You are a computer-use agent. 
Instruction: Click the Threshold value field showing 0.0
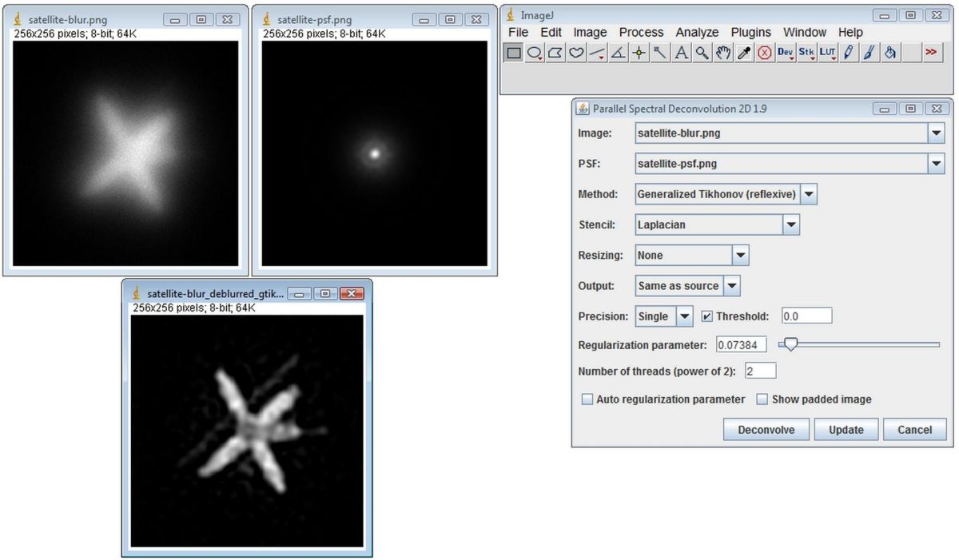click(806, 316)
